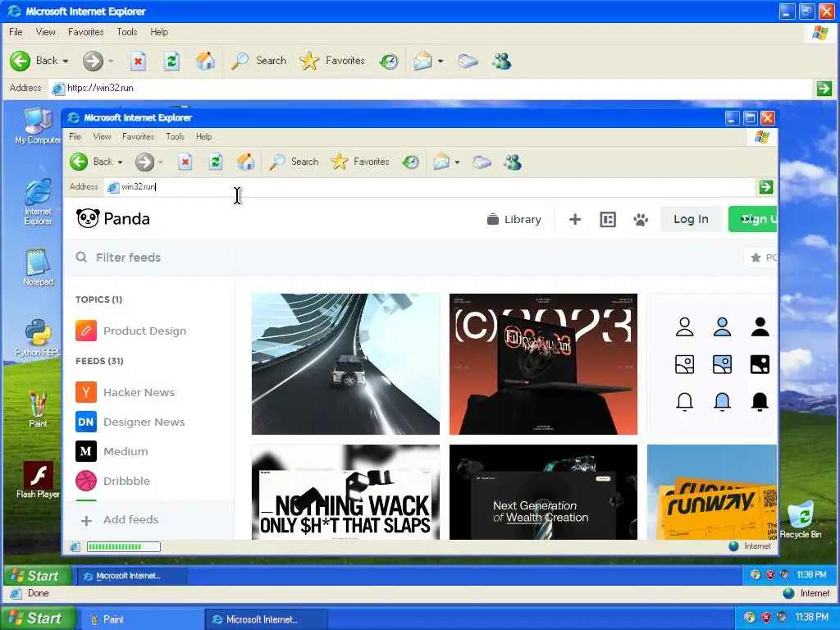Image resolution: width=840 pixels, height=630 pixels.
Task: Click Print icon in outer Internet Explorer toolbar
Action: click(468, 61)
